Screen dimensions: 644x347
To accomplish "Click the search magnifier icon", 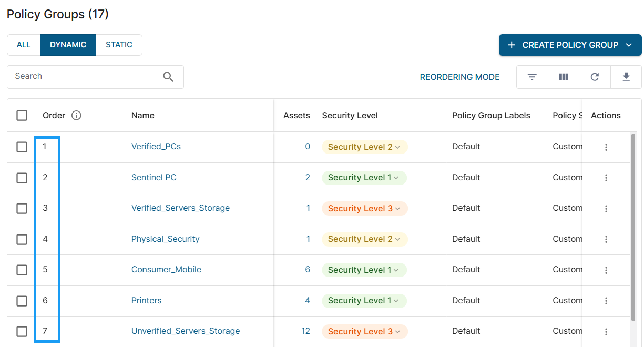I will tap(168, 77).
